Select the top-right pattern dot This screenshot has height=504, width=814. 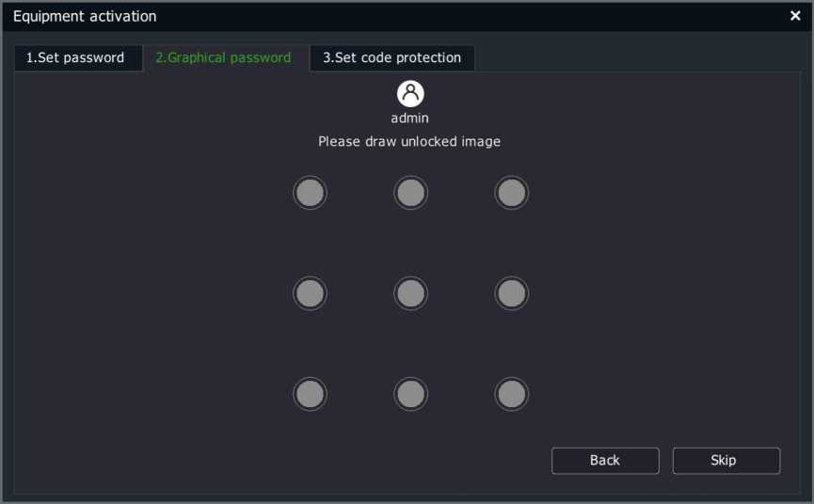511,193
